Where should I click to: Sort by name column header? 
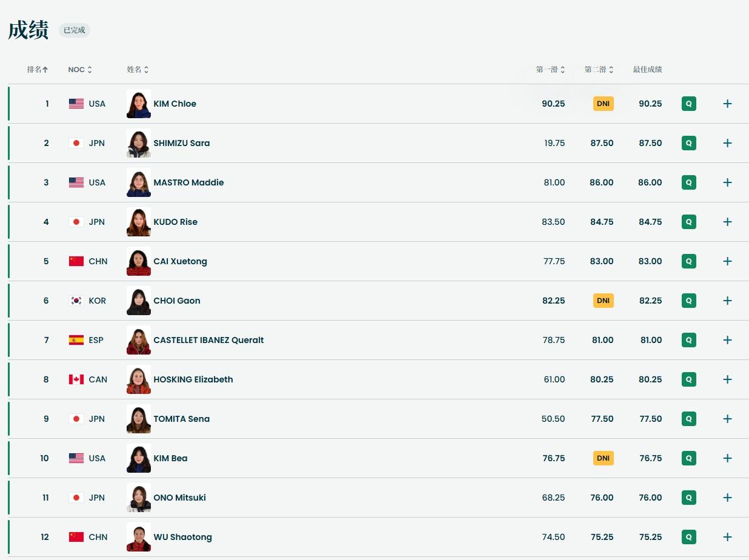[x=138, y=70]
